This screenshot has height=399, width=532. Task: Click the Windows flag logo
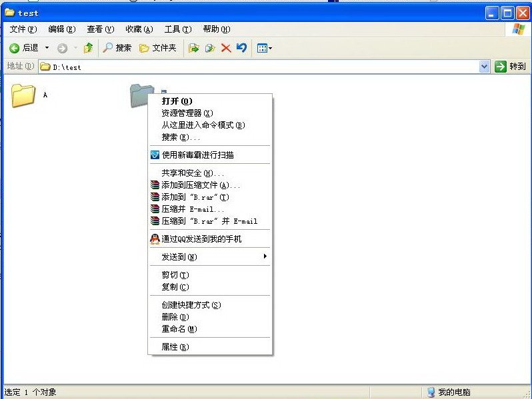tap(518, 29)
